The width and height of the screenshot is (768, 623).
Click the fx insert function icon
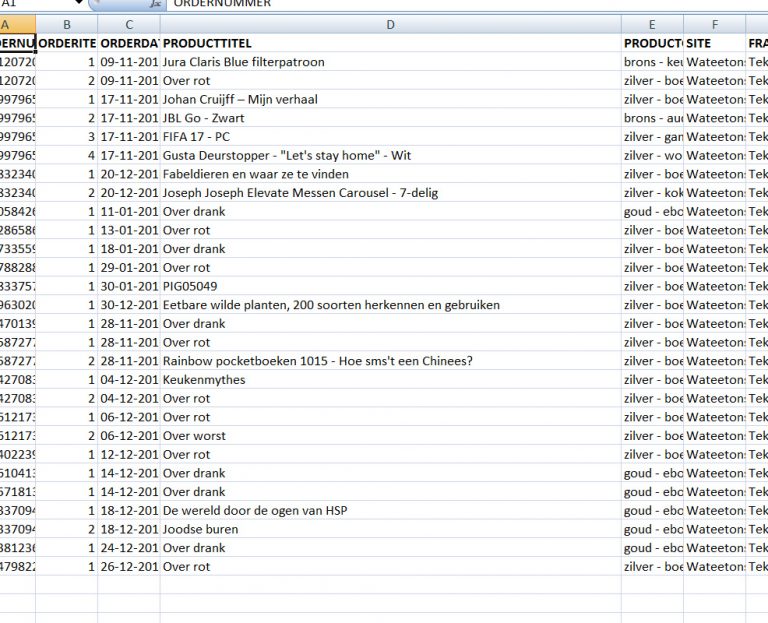tap(156, 3)
